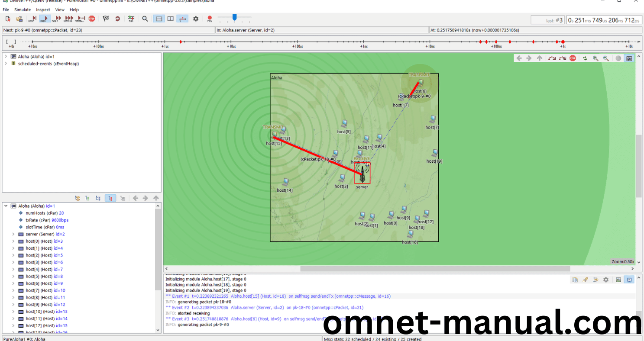Screen dimensions: 644x341
Task: Toggle the vertical split layout button
Action: point(159,19)
